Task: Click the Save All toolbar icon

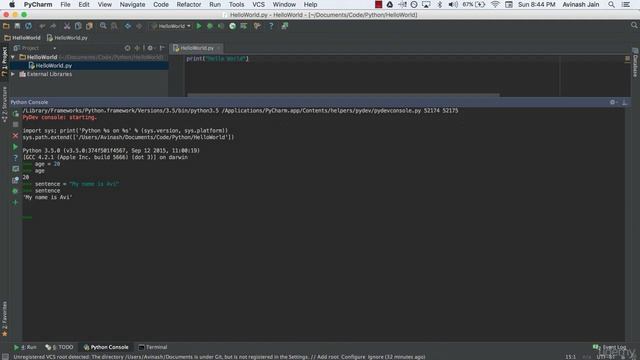Action: point(17,26)
